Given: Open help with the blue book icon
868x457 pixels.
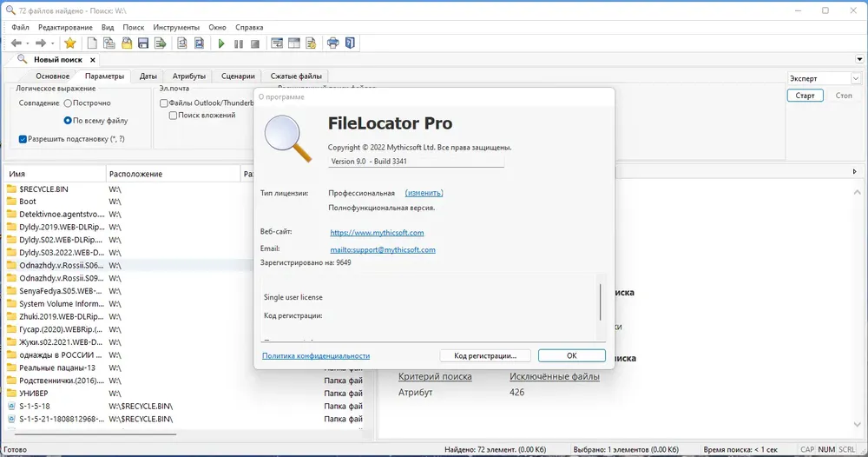Looking at the screenshot, I should click(x=350, y=43).
